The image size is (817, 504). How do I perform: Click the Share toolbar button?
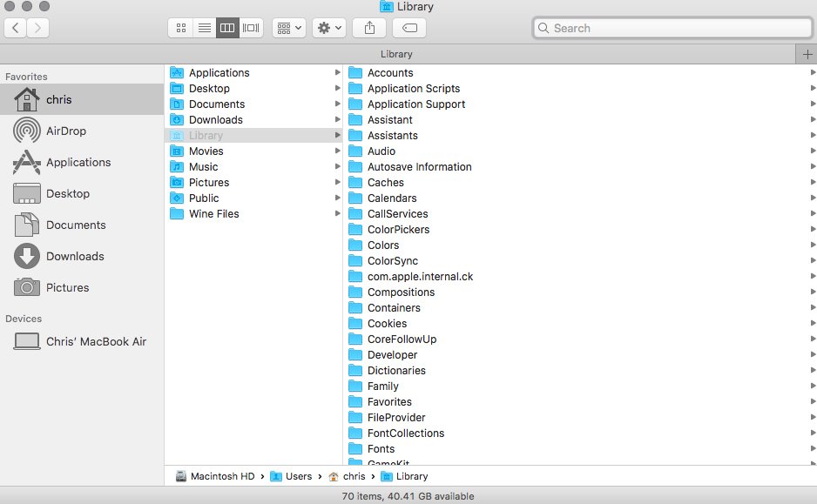coord(369,28)
